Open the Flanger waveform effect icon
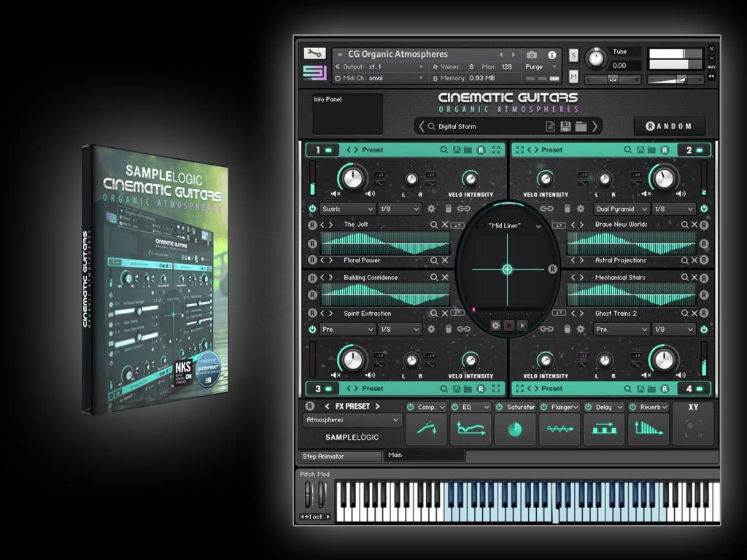Screen dimensions: 747x560 coord(560,429)
